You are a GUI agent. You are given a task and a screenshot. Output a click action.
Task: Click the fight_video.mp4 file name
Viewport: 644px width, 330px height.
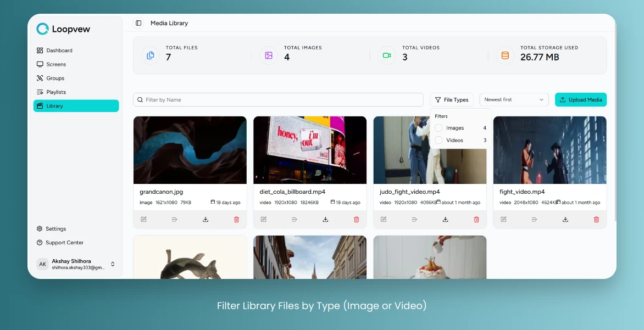click(522, 192)
